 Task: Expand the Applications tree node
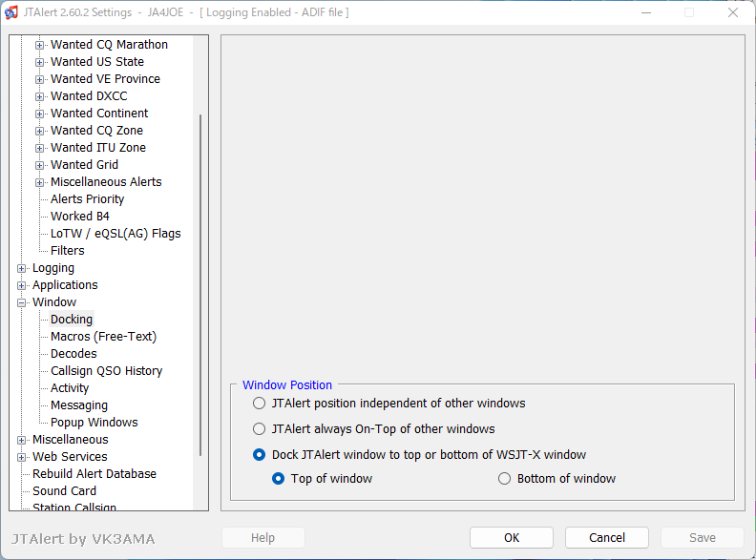(21, 286)
